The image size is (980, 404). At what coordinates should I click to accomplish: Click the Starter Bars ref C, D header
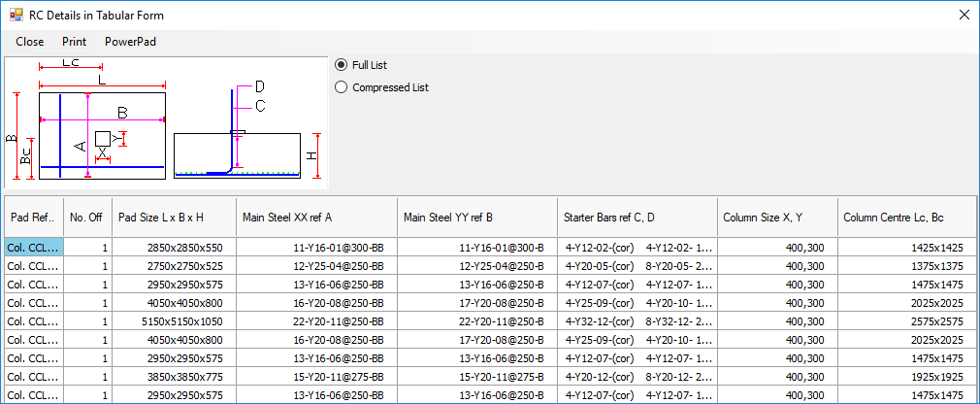point(637,218)
